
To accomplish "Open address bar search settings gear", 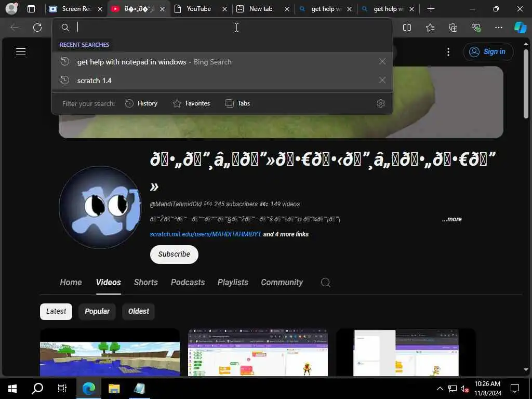I will coord(381,103).
